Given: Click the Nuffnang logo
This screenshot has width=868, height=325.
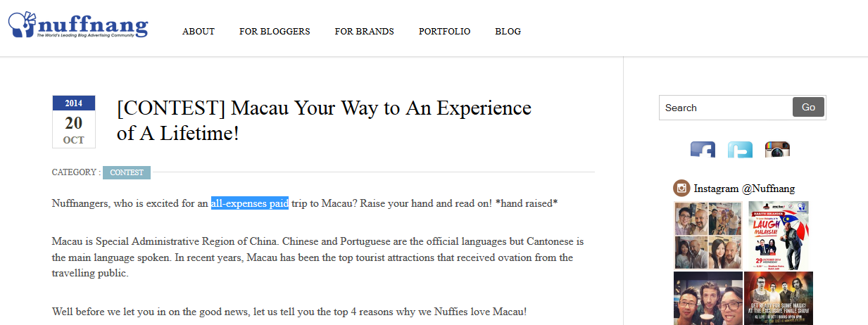Looking at the screenshot, I should 78,25.
